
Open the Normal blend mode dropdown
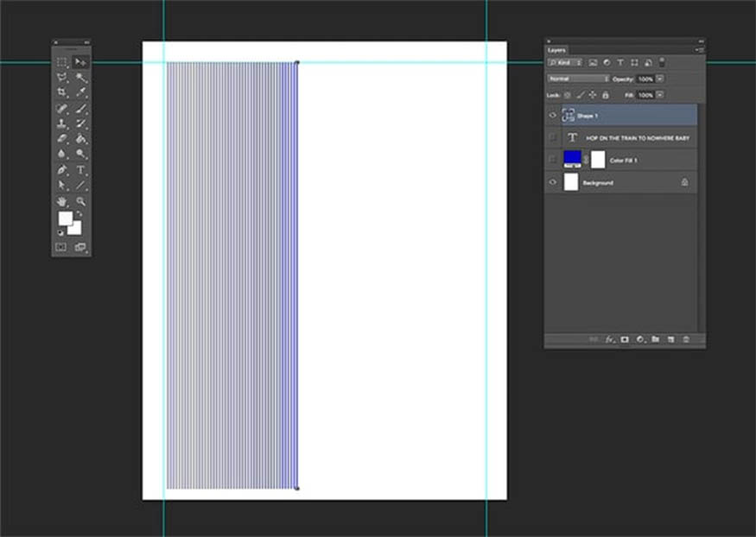578,79
